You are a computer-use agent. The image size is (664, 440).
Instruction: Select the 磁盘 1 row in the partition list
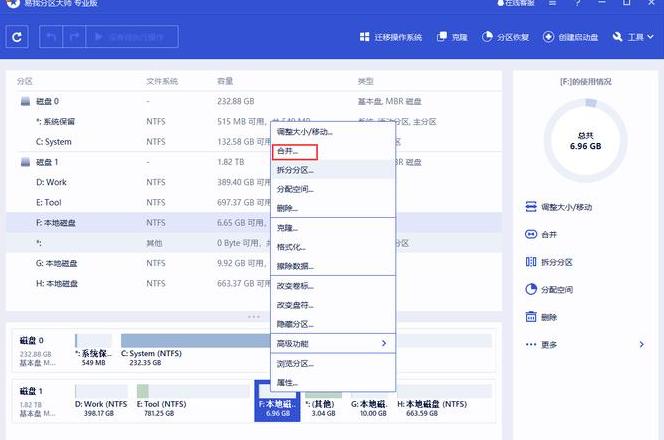(x=254, y=162)
